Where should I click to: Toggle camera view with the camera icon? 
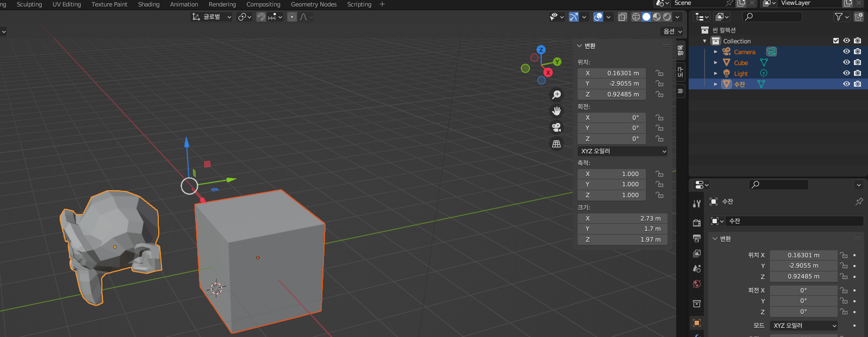[x=556, y=127]
